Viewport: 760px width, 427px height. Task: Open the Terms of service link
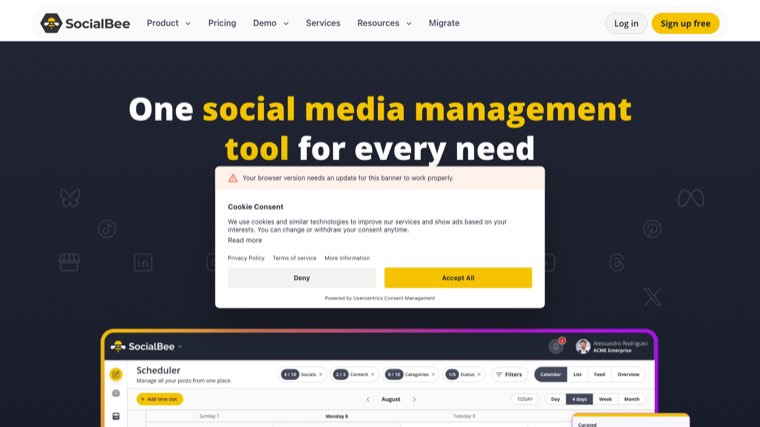click(x=294, y=258)
